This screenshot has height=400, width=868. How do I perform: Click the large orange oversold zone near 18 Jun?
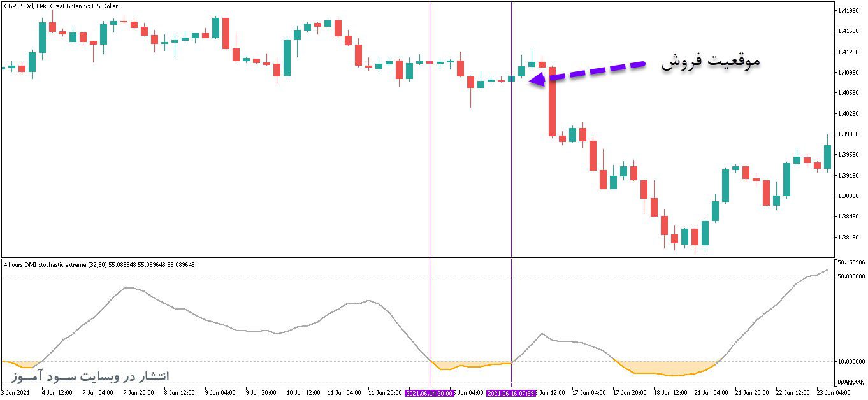666,368
